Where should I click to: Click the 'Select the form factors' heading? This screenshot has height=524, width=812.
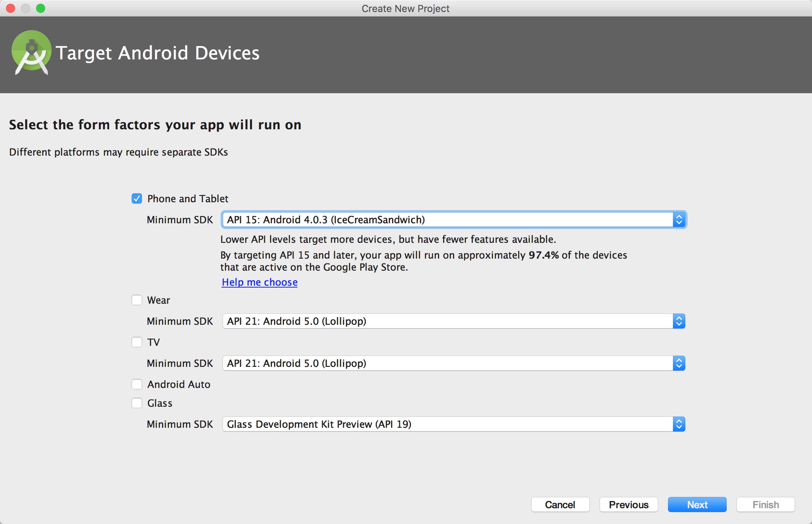coord(155,125)
